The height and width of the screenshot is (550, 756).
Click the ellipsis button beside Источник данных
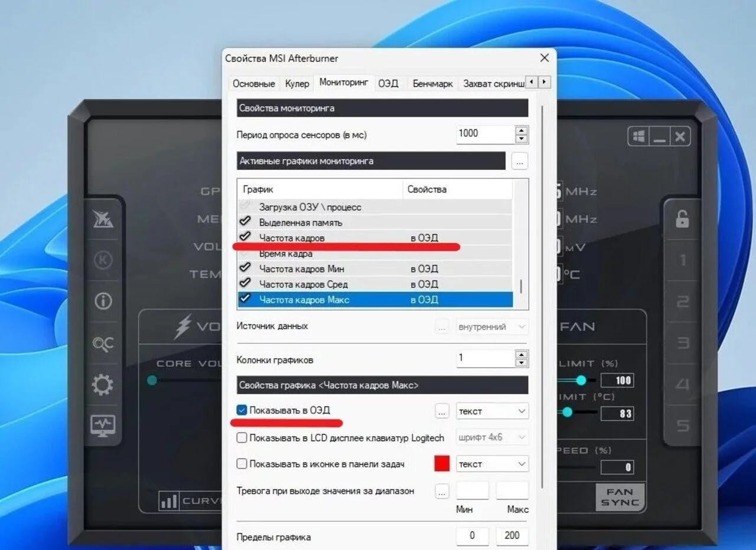pos(442,326)
